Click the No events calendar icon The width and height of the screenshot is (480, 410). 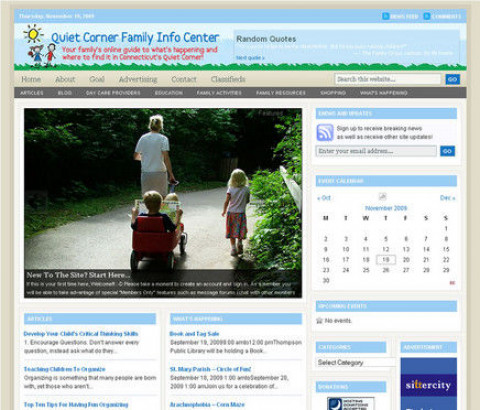coord(319,321)
